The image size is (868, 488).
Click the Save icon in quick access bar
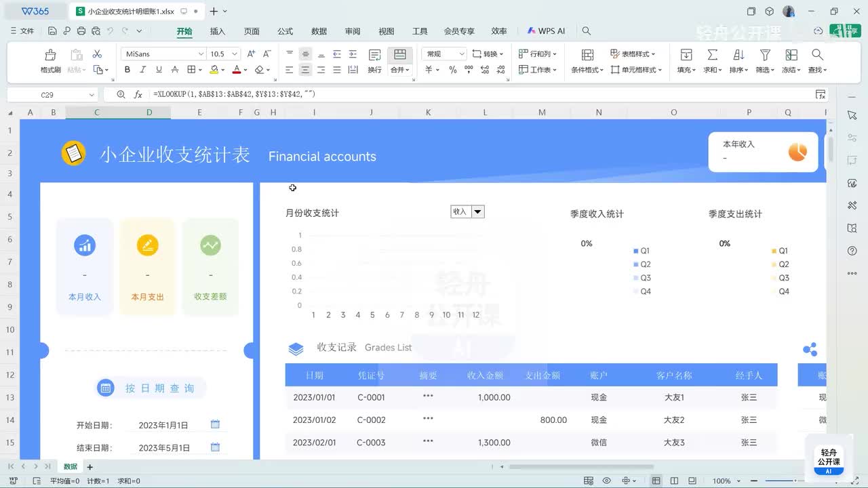click(x=52, y=30)
